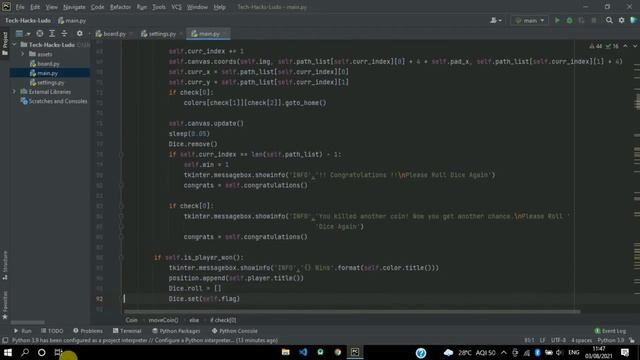Open IDE settings gear in top toolbar

(x=621, y=20)
